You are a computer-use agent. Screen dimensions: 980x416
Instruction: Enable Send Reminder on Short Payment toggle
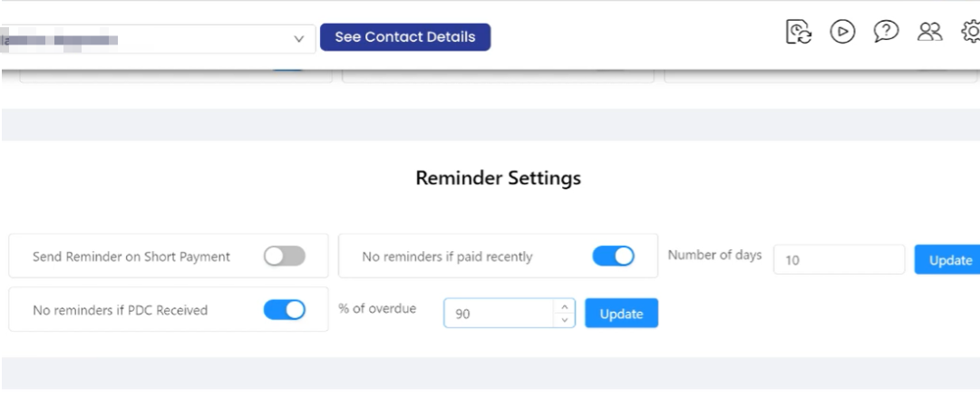point(285,256)
